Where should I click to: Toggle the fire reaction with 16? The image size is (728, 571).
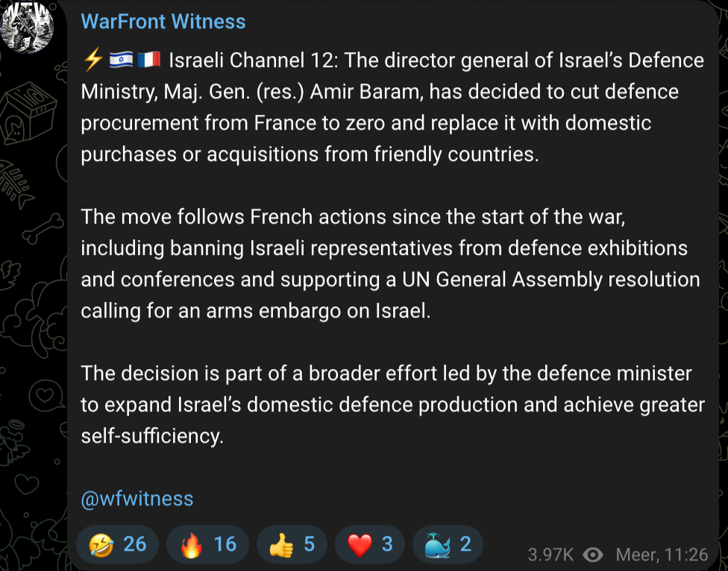pyautogui.click(x=209, y=545)
